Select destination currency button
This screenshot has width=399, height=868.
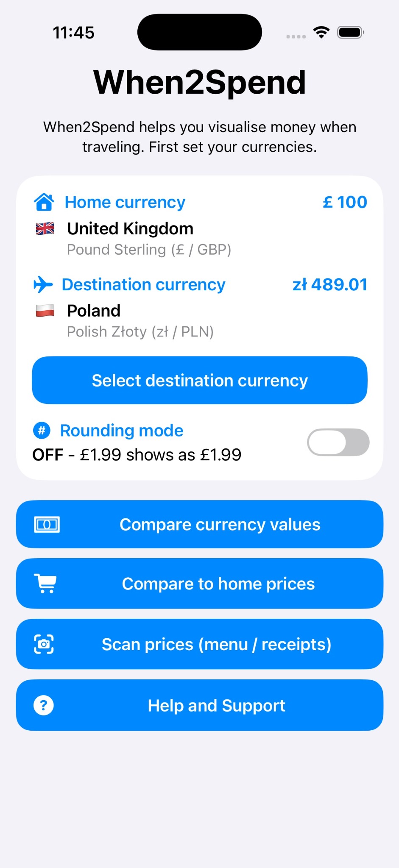[200, 380]
